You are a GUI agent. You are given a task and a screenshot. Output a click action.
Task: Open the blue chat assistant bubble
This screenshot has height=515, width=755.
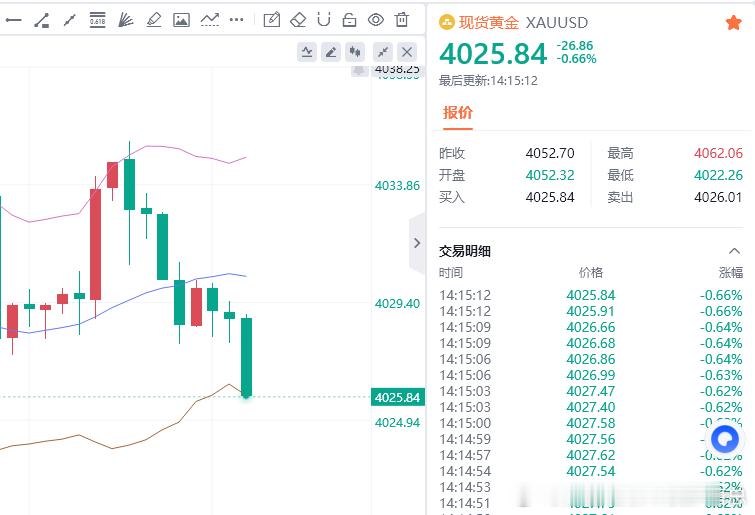point(725,438)
